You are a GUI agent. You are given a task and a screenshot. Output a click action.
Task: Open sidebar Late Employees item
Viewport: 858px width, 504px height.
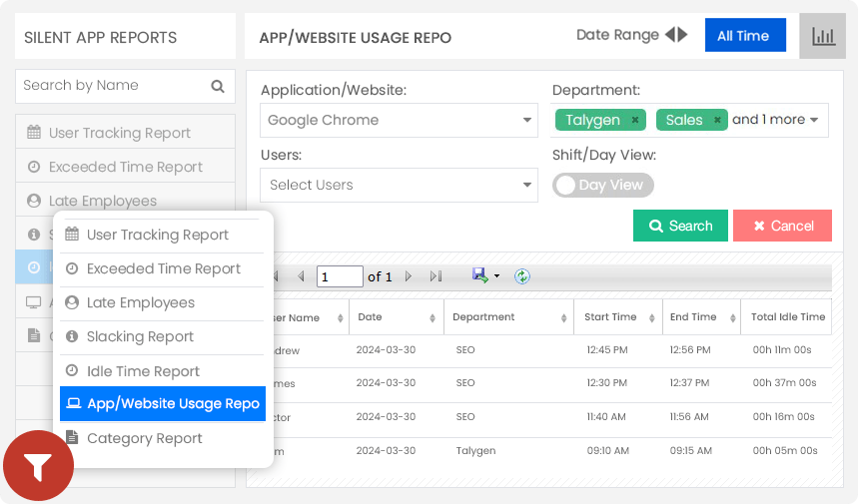click(x=125, y=201)
